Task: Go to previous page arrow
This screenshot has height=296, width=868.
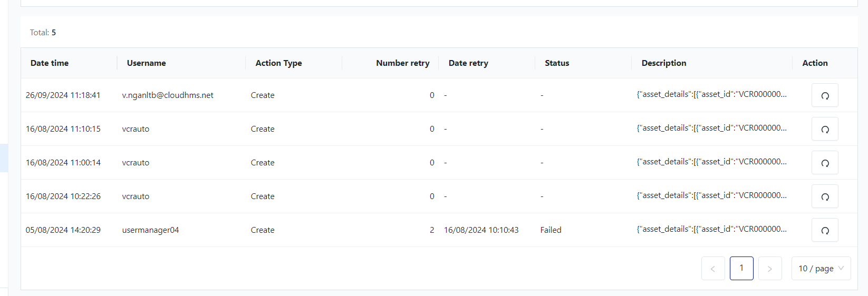Action: click(713, 269)
